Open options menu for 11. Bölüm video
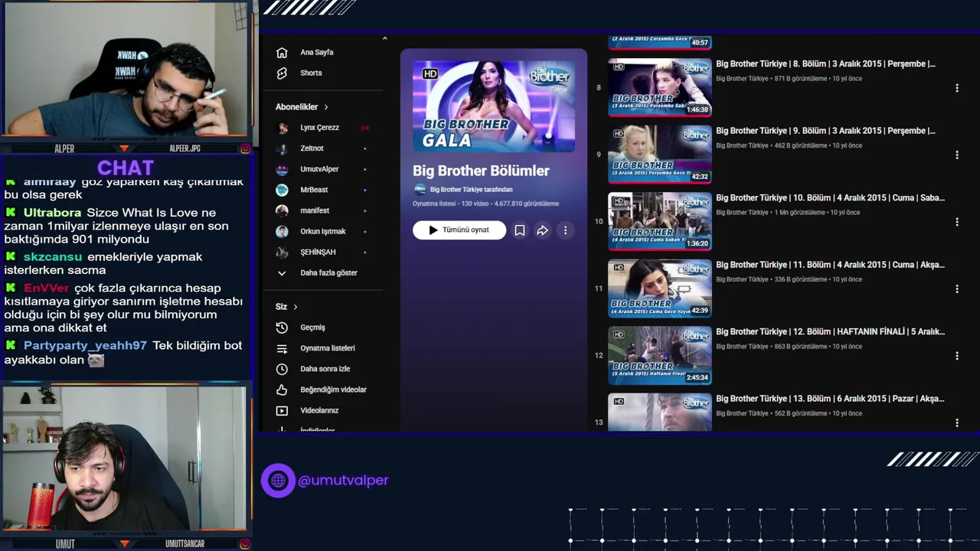 tap(956, 289)
